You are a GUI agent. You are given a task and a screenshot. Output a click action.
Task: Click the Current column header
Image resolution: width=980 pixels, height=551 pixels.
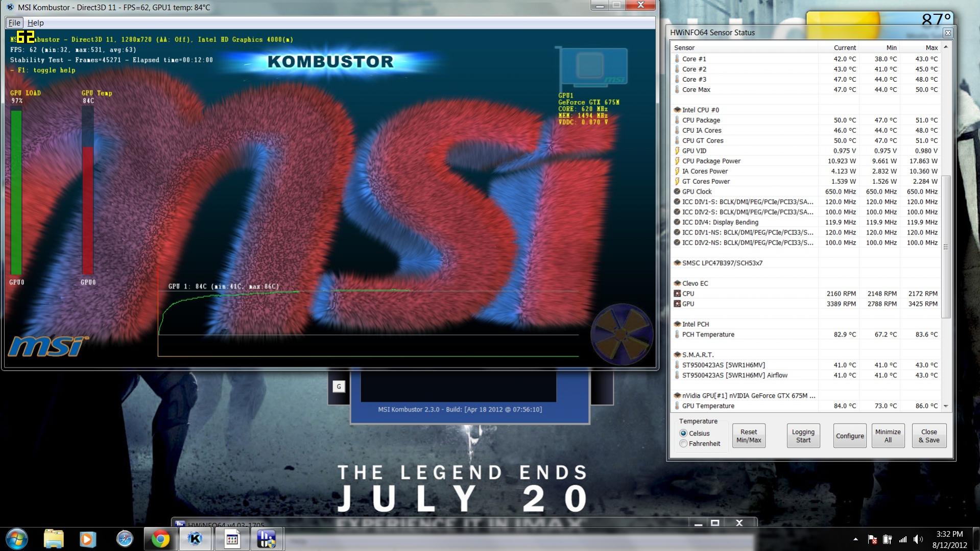(x=838, y=47)
